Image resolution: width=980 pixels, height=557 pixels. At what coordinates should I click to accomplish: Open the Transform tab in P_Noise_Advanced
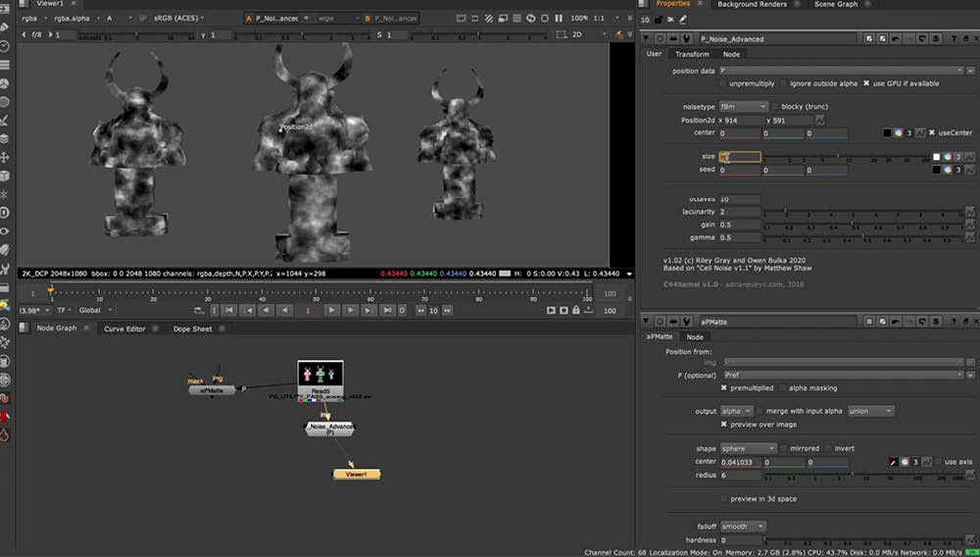point(692,54)
